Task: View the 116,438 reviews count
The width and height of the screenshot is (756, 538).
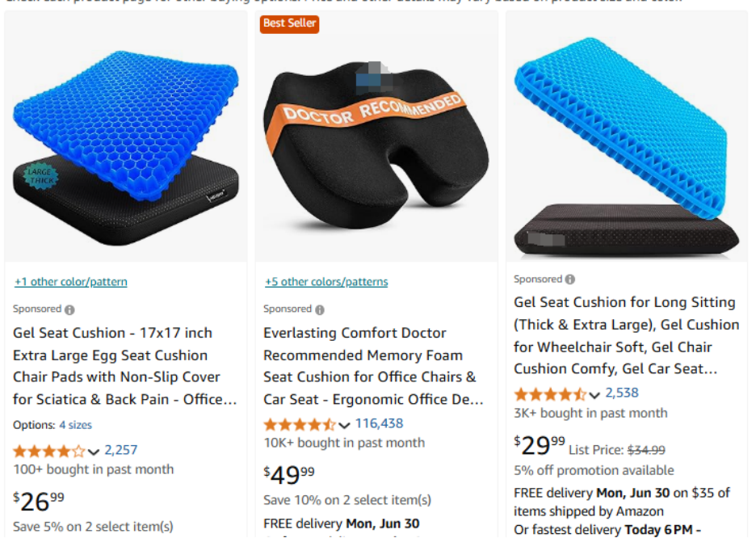Action: pos(380,424)
